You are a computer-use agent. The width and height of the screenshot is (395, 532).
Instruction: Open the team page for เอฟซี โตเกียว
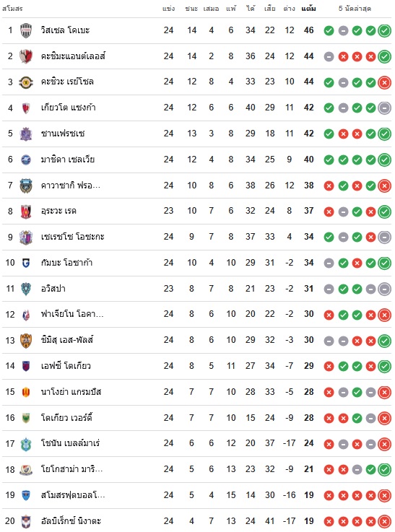tap(66, 366)
